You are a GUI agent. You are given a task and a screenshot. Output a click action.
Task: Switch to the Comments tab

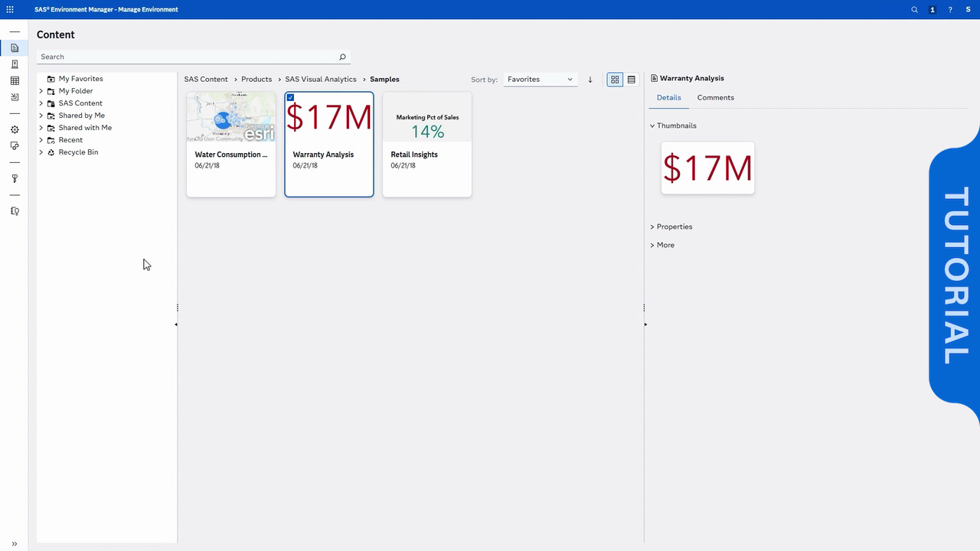coord(715,98)
